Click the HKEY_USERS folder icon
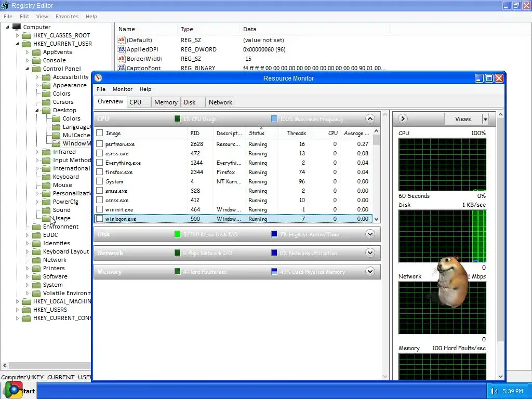This screenshot has width=532, height=399. coord(26,310)
